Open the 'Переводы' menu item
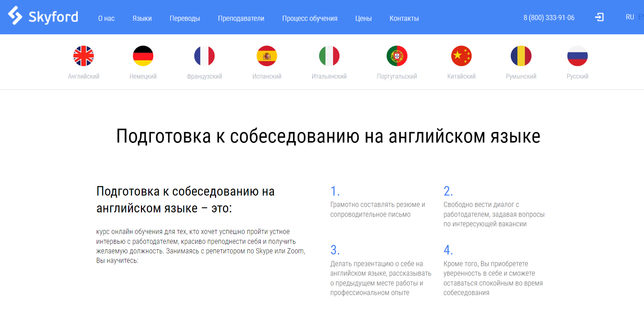 [185, 18]
